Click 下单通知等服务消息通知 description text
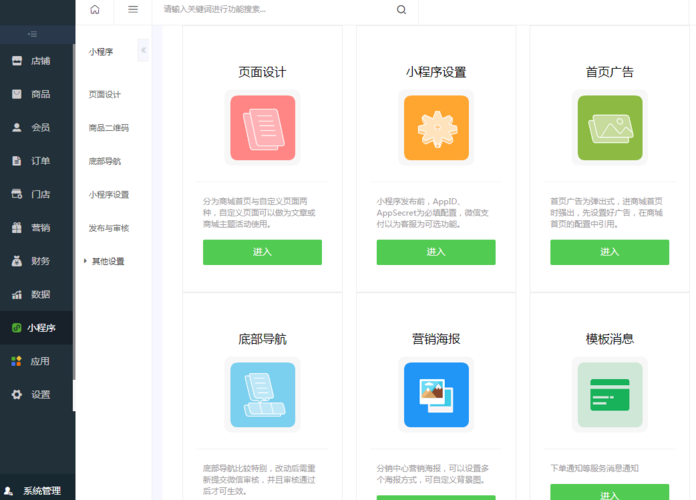This screenshot has height=500, width=696. 594,468
